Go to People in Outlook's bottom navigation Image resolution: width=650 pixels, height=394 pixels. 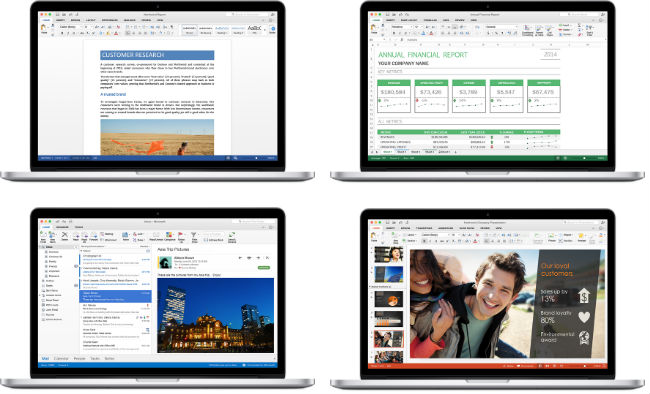click(80, 358)
